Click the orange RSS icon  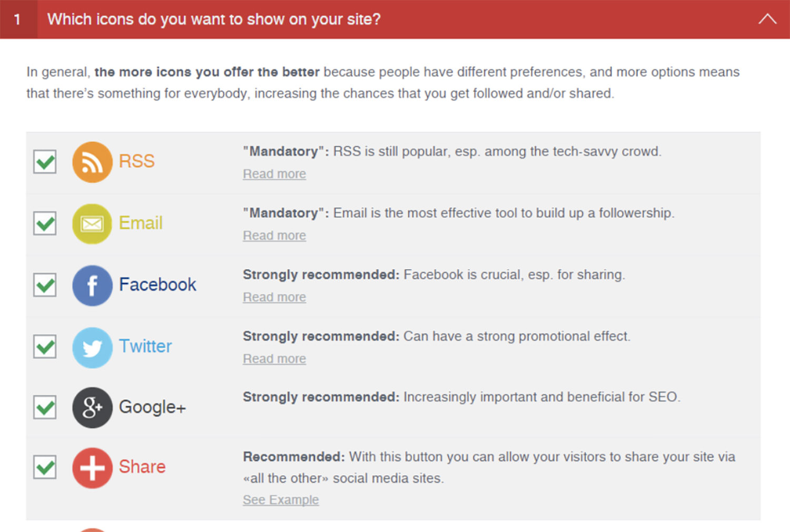tap(92, 162)
